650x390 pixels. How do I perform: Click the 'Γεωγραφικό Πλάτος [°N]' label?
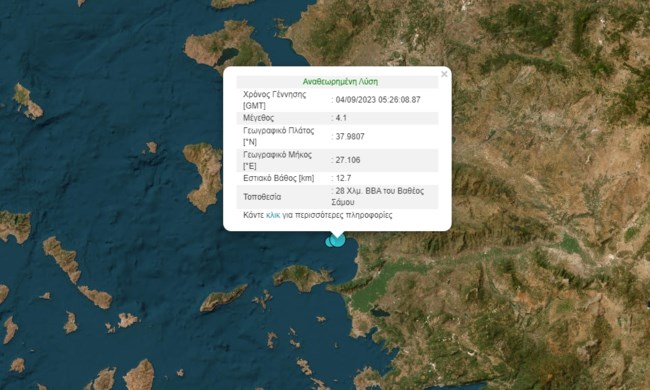[x=278, y=136]
